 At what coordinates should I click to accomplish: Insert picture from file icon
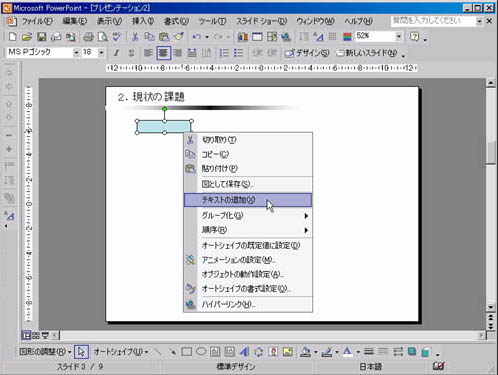pyautogui.click(x=288, y=352)
